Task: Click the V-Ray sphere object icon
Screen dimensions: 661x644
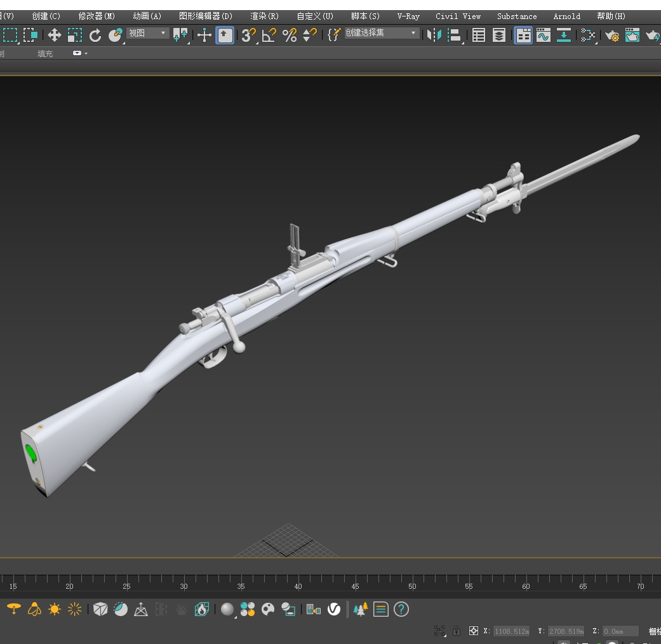Action: pos(121,609)
